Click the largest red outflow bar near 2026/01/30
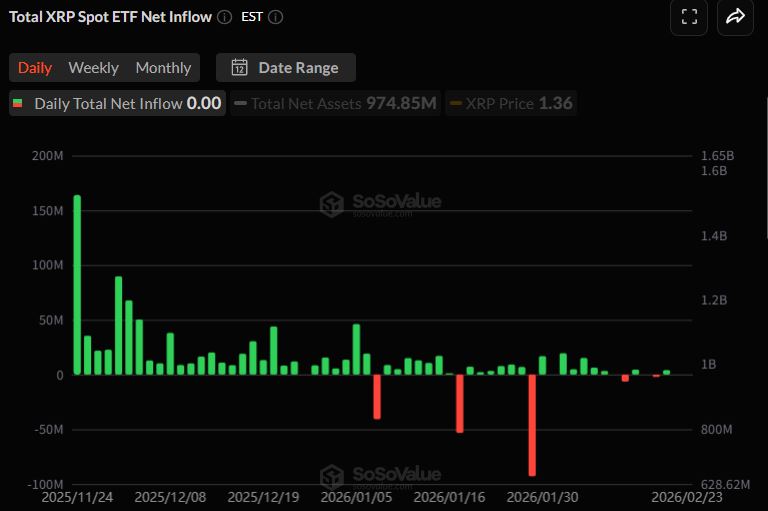 (532, 425)
